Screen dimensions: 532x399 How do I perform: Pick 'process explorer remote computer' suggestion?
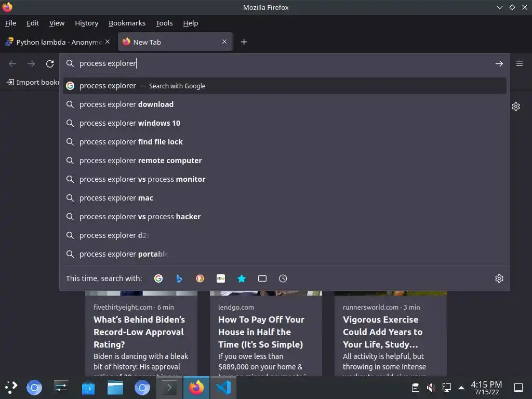[x=284, y=161]
